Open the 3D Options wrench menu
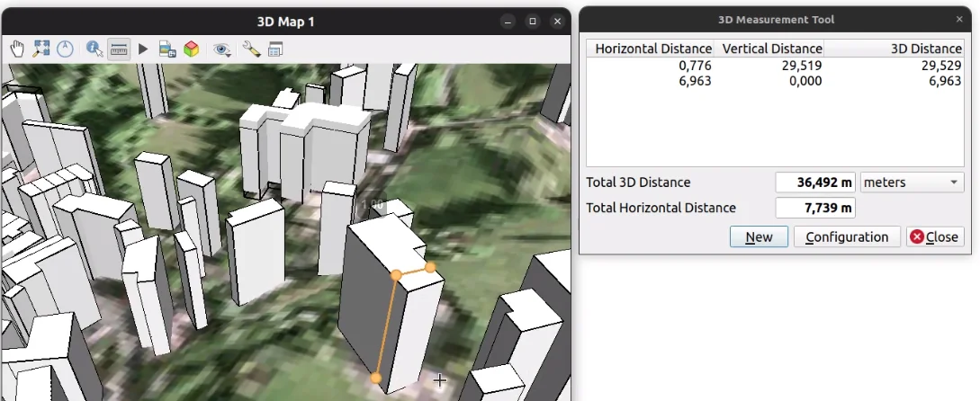 tap(251, 49)
